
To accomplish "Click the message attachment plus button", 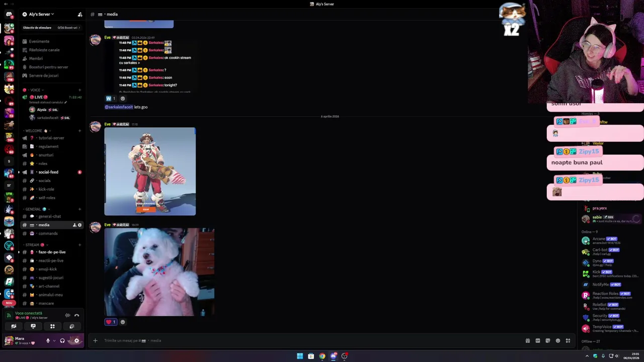I will (x=95, y=340).
